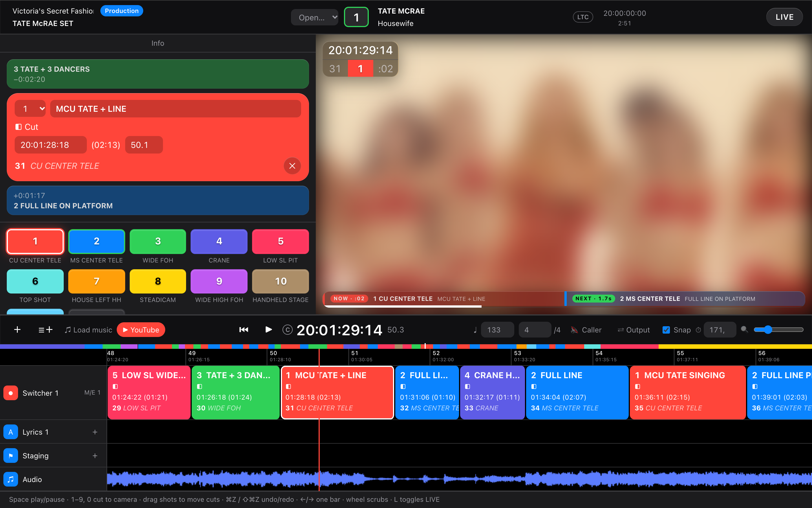The width and height of the screenshot is (812, 508).
Task: Start playback with the play button
Action: tap(268, 330)
